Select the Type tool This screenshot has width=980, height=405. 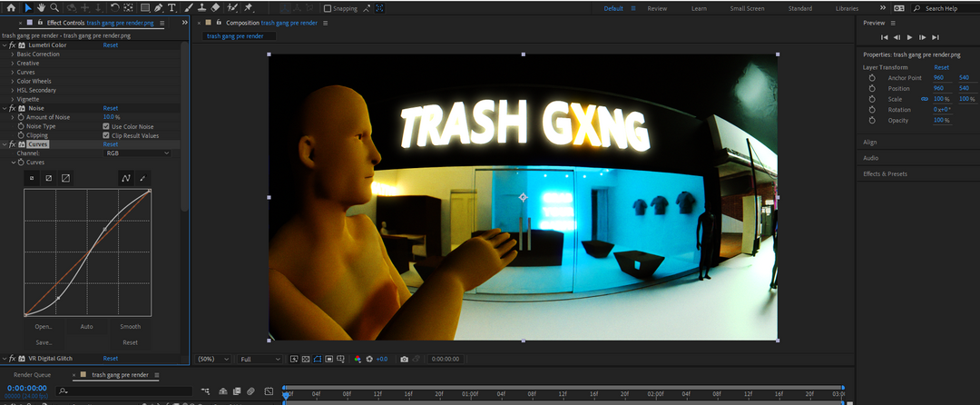pyautogui.click(x=171, y=8)
